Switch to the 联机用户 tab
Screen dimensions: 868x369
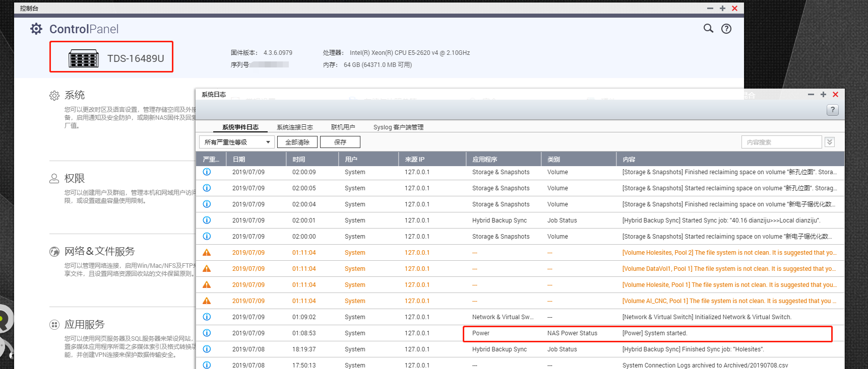343,127
